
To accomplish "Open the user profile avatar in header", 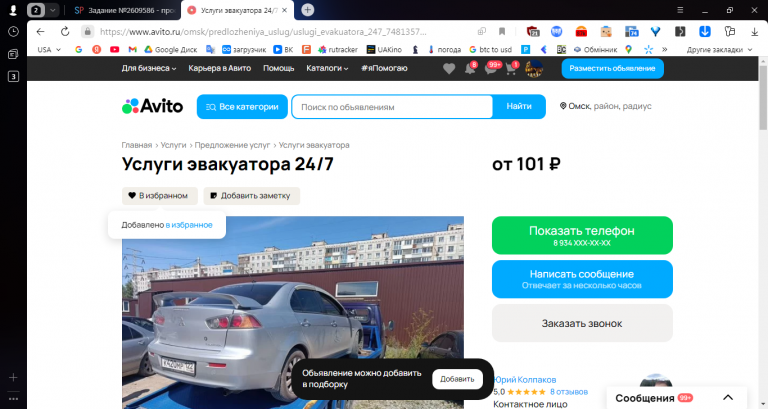I will pyautogui.click(x=534, y=69).
